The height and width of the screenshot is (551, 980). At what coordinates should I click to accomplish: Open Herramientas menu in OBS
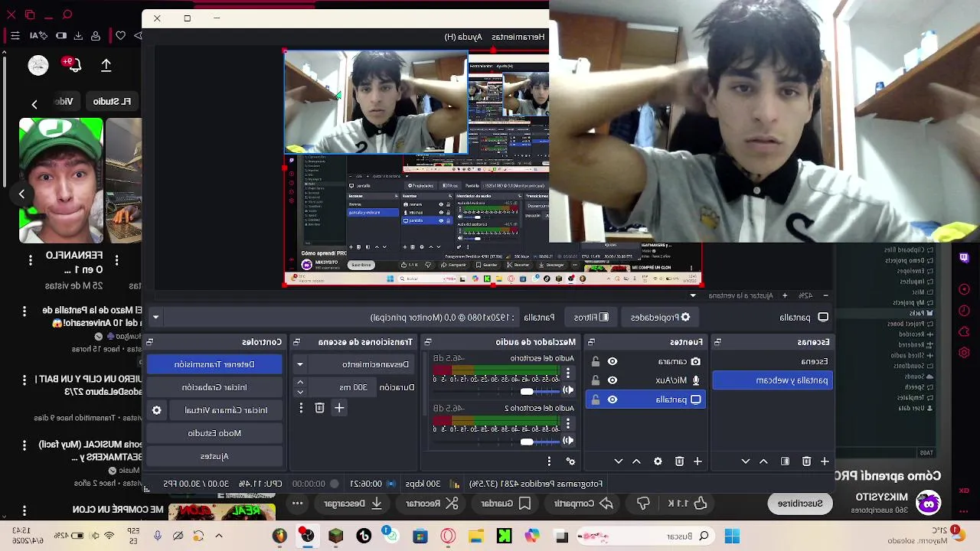tap(518, 37)
